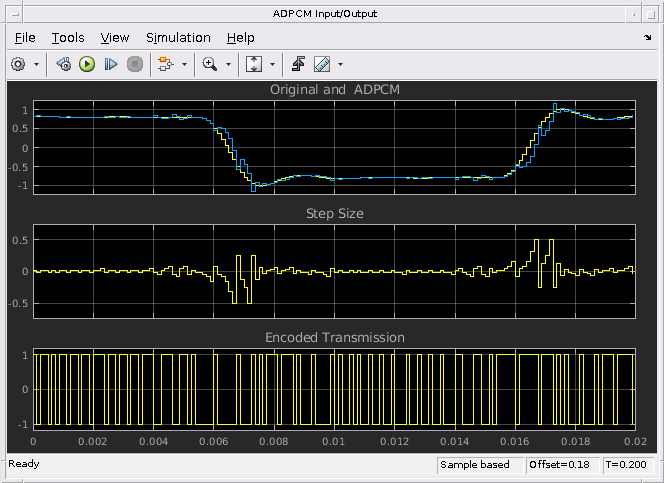Click the ADPCM Input/Output window title
The height and width of the screenshot is (483, 664).
point(325,14)
